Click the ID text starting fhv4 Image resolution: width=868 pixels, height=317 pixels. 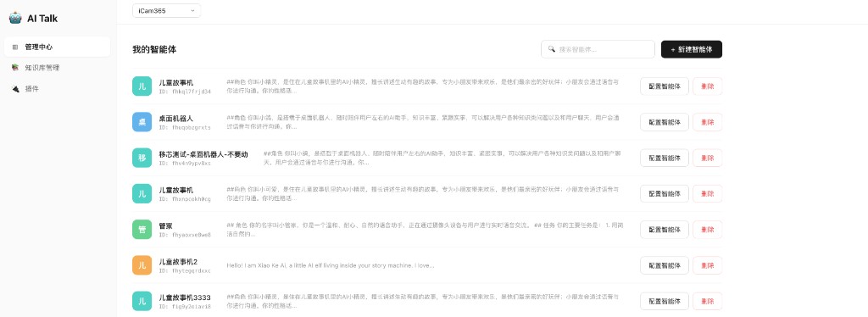[x=185, y=164]
